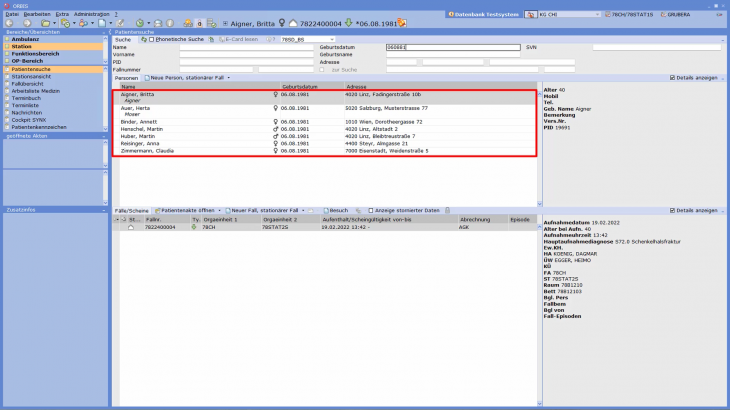Click the house icon beside case number
This screenshot has height=410, width=730.
point(130,227)
